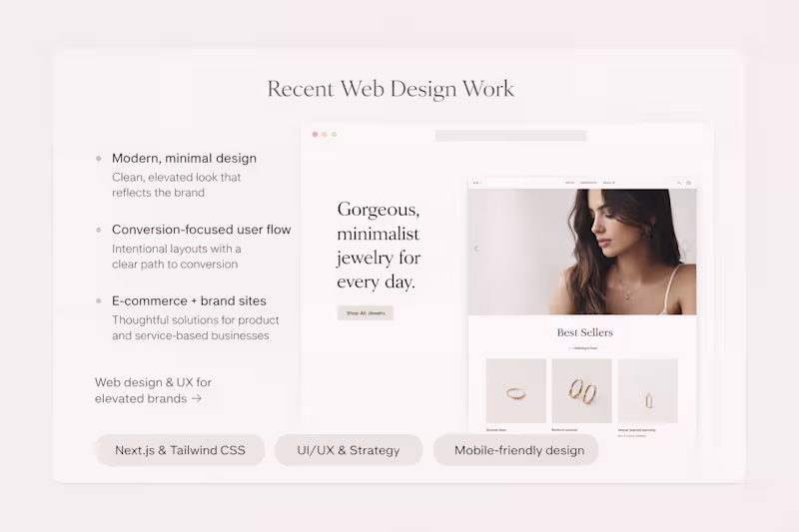Click the first menu item in site navigation

(569, 183)
